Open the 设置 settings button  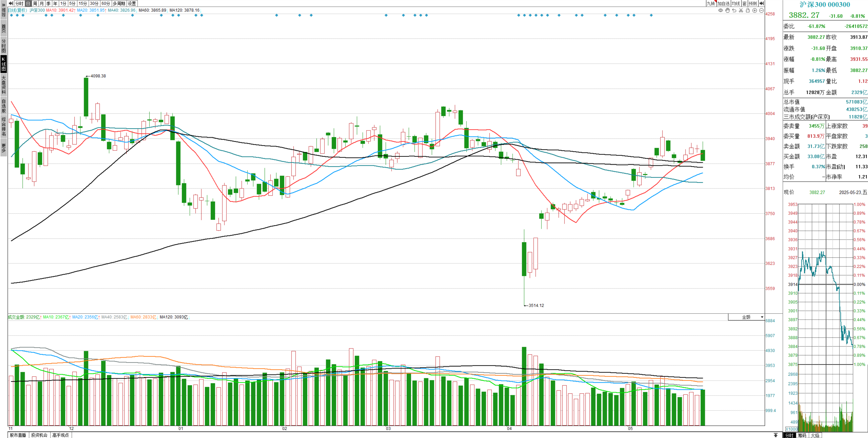(132, 3)
